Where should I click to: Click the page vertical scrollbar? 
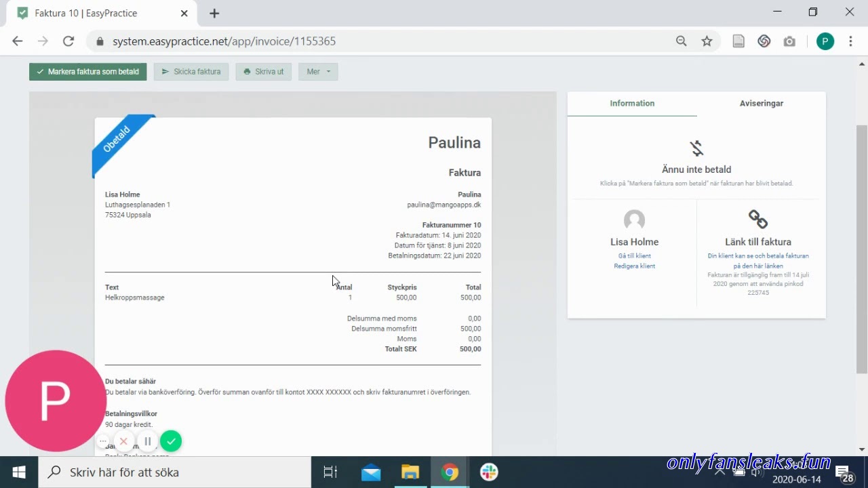[862, 249]
